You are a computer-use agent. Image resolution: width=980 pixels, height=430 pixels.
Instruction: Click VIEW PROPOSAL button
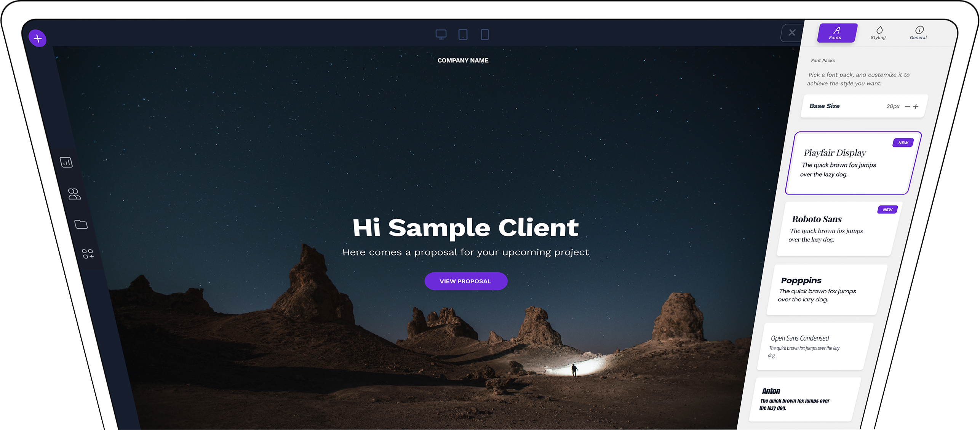[465, 281]
